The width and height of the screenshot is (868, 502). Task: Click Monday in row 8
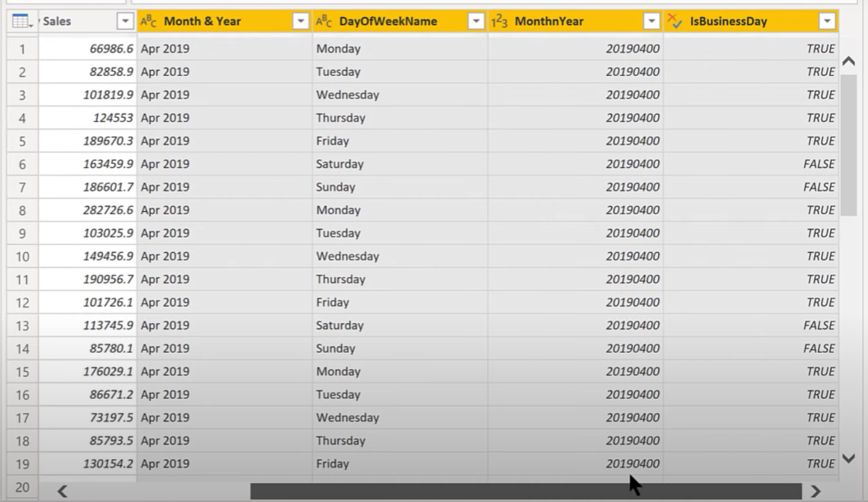[x=338, y=210]
